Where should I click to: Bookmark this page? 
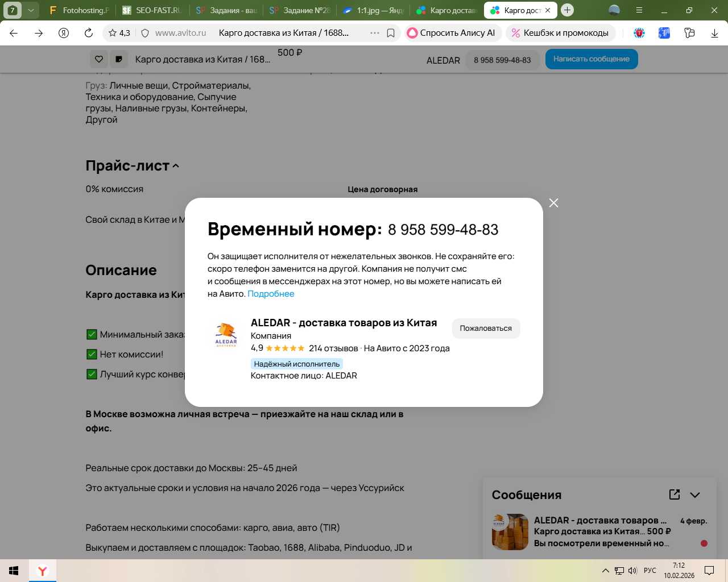(391, 33)
